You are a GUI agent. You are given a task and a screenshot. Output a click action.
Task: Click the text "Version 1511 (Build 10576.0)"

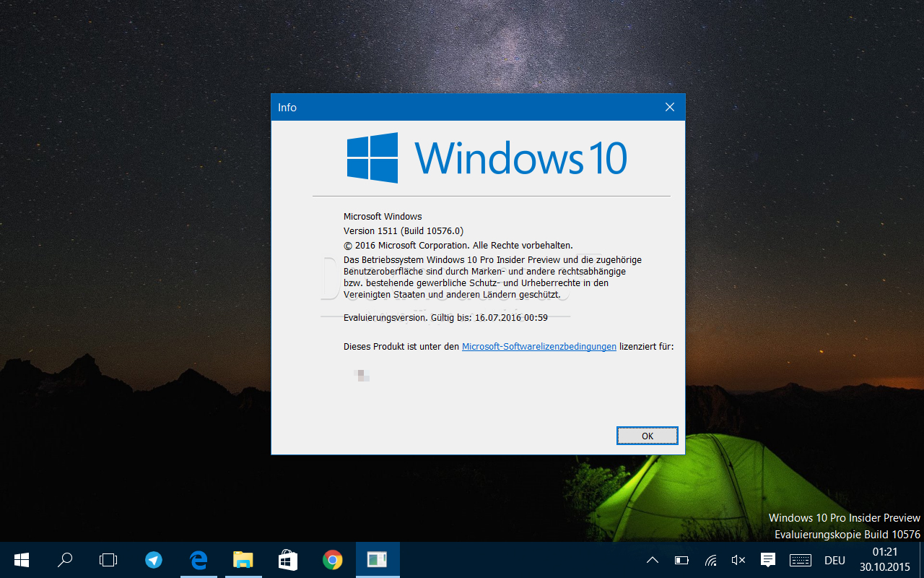click(x=404, y=231)
